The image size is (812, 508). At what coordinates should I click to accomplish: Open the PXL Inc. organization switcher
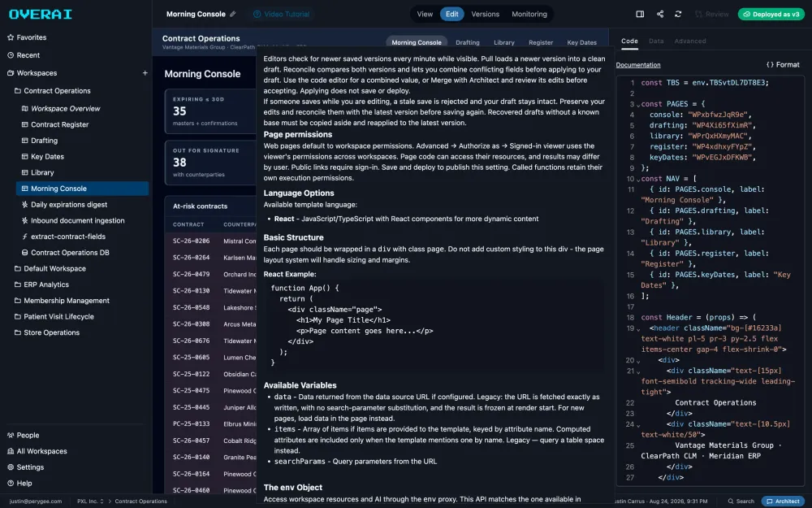coord(90,501)
